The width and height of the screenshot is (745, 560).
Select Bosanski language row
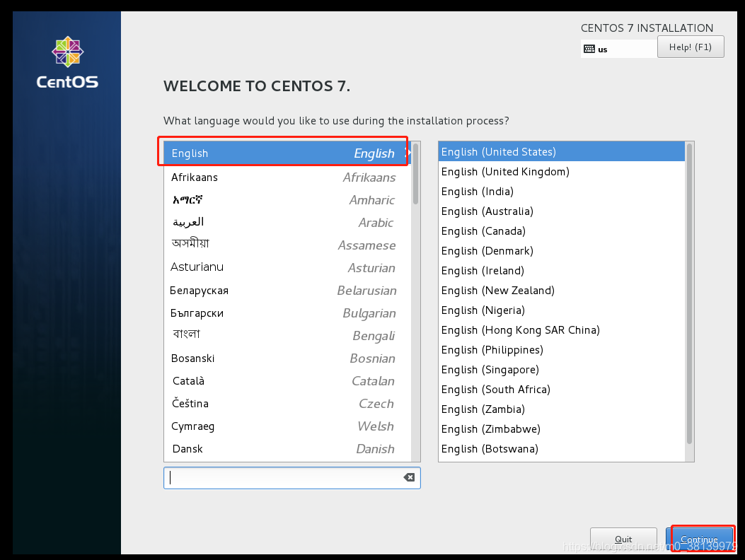click(287, 358)
